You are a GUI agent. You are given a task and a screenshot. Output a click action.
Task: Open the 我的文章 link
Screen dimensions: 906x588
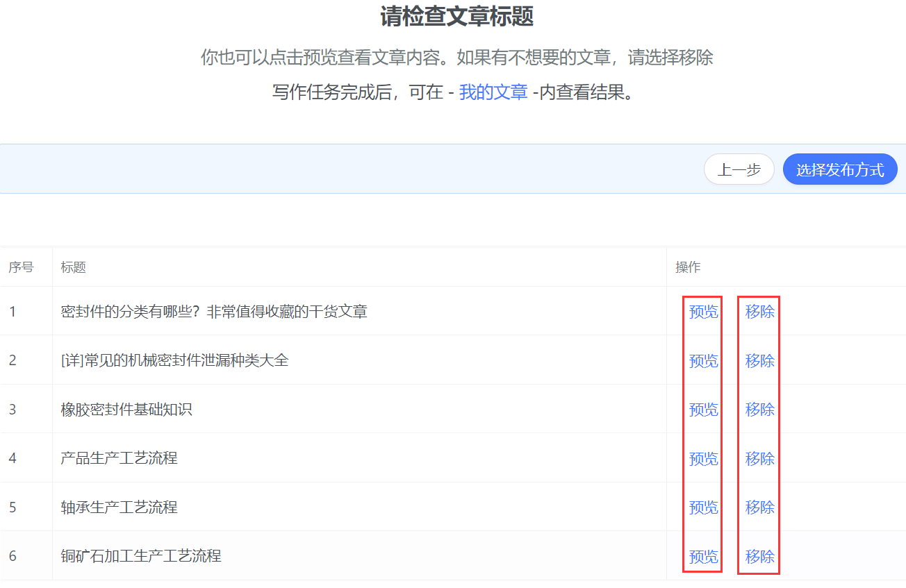[493, 92]
